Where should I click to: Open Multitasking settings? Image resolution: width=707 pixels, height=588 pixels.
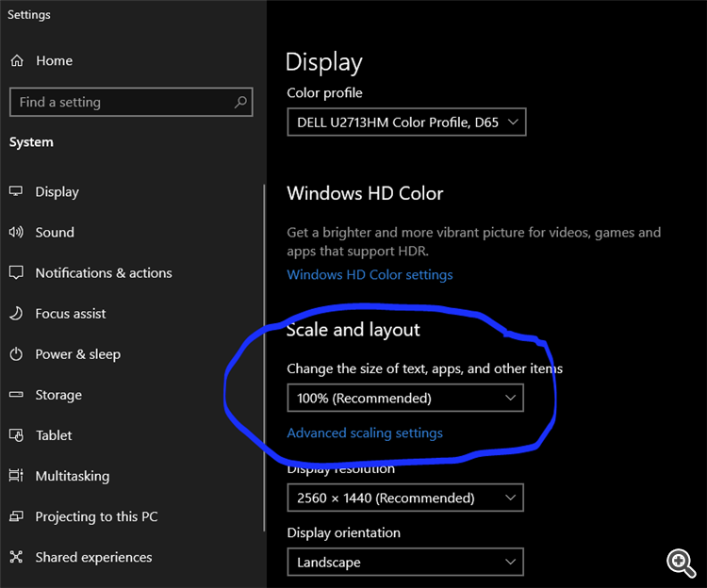coord(73,476)
